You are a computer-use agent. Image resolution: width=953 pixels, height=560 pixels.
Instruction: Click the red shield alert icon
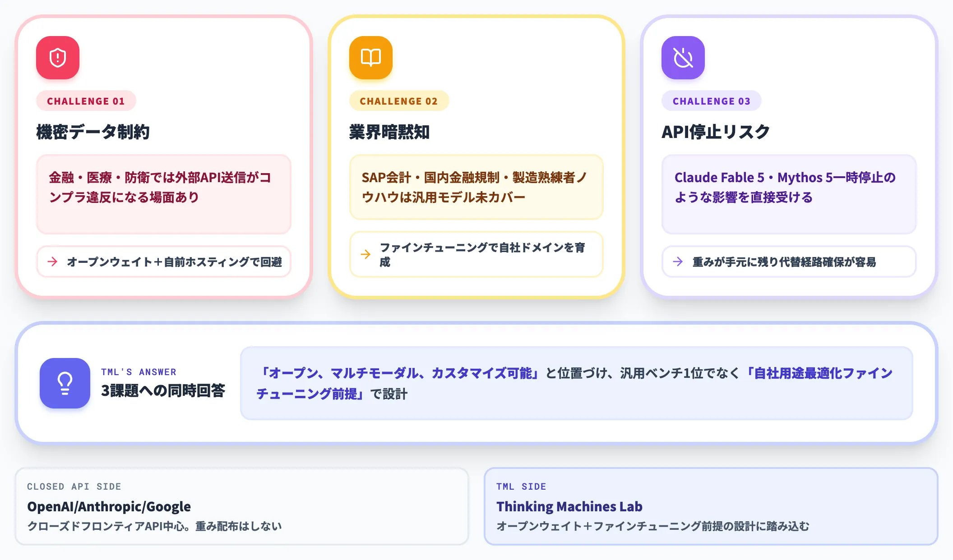[x=58, y=58]
